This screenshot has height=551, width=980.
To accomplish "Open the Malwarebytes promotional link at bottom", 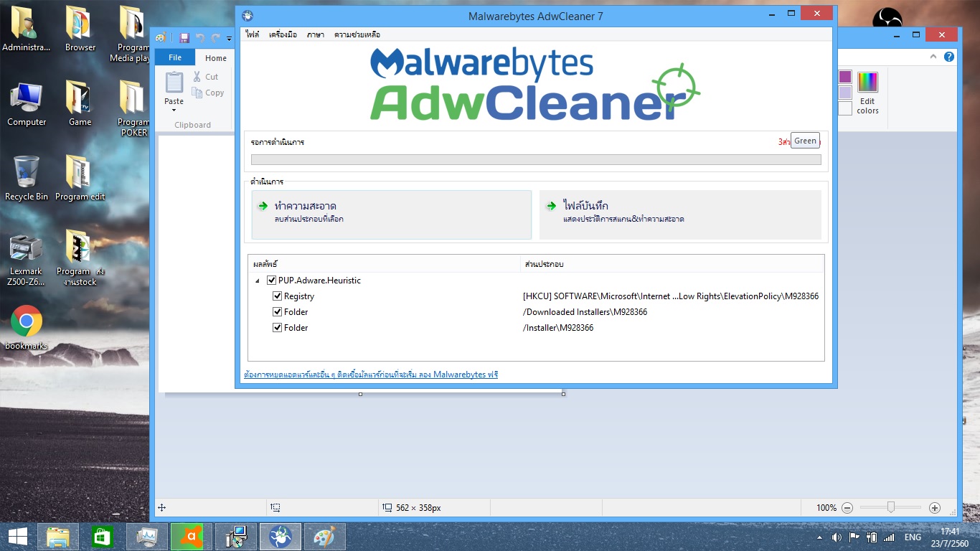I will (371, 375).
